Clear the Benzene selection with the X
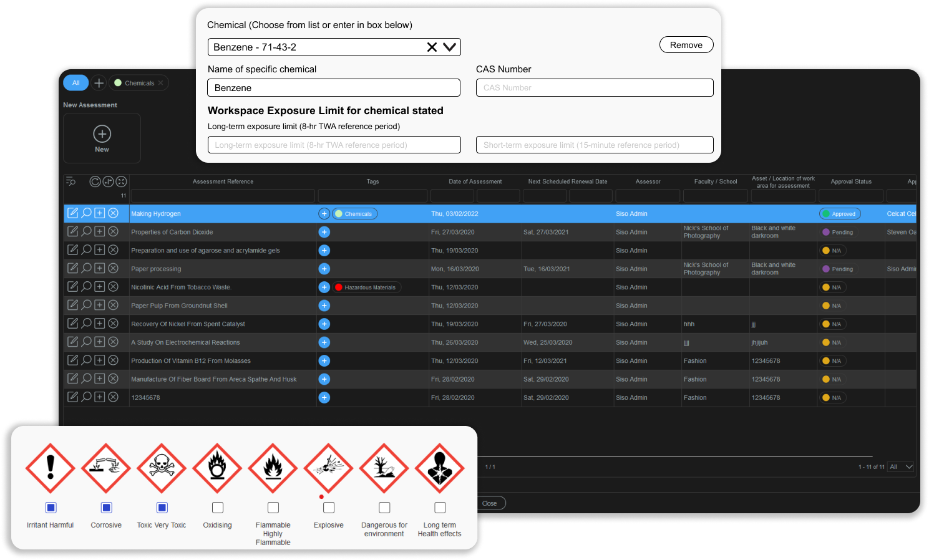Screen dimensions: 929x560 (432, 47)
